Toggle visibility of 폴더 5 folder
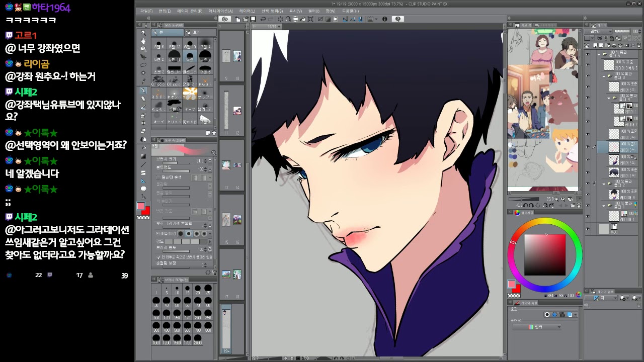The height and width of the screenshot is (362, 644). (587, 54)
